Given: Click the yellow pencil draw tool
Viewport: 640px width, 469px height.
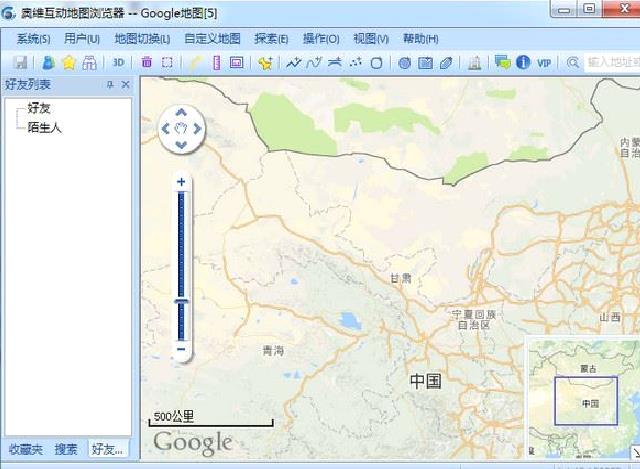Looking at the screenshot, I should (196, 62).
